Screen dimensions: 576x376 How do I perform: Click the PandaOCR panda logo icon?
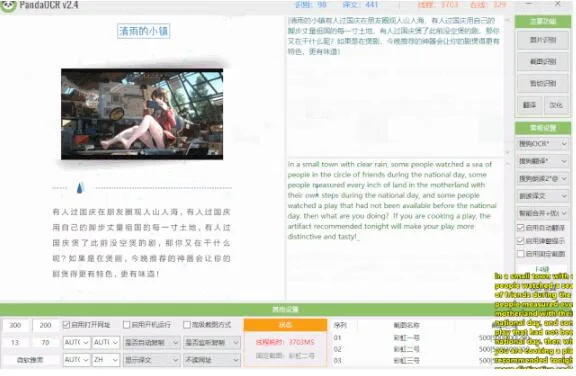[8, 6]
